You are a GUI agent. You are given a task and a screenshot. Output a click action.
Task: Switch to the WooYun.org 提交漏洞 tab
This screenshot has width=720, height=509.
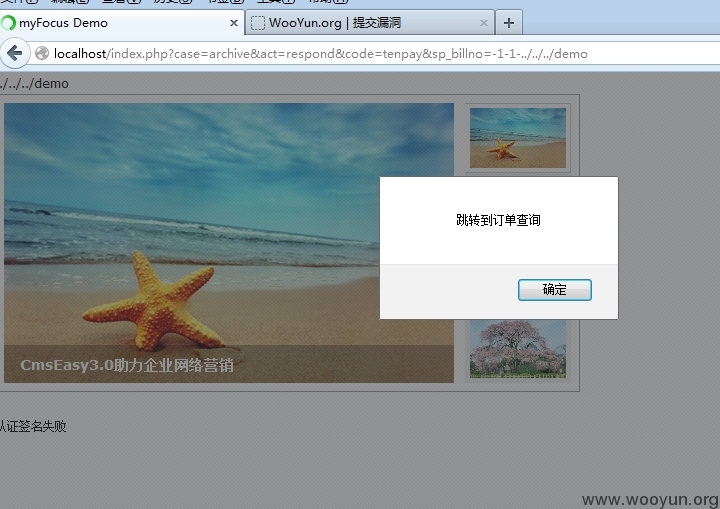370,23
